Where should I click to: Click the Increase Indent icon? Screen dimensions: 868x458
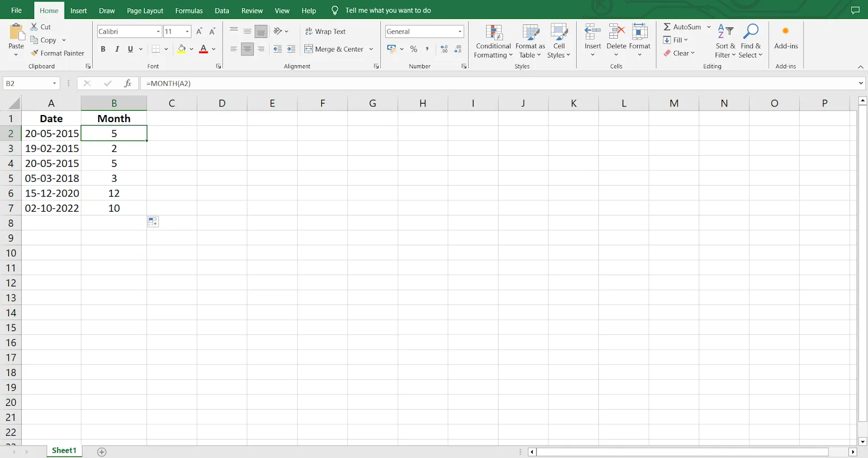click(x=291, y=49)
